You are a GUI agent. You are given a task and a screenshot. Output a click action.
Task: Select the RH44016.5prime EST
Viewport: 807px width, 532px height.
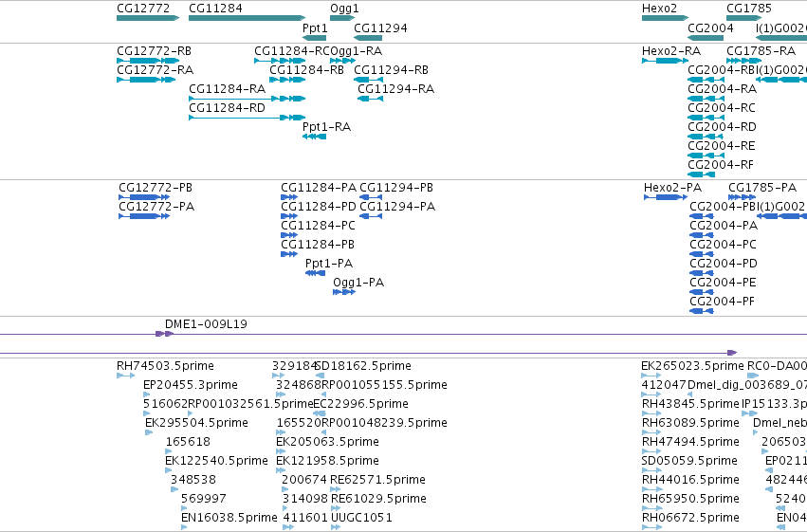coord(651,489)
